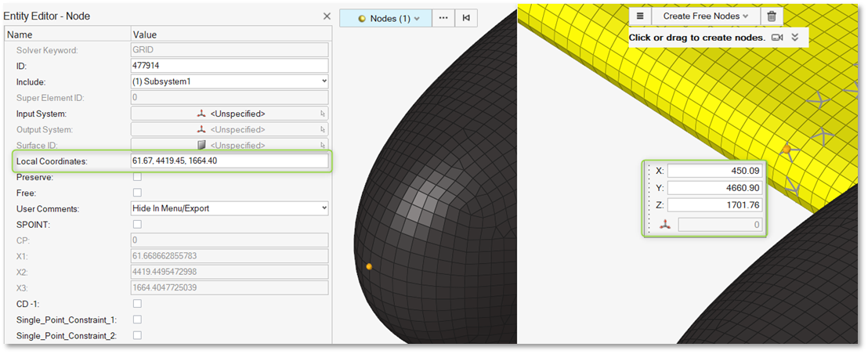Screen dimensions: 868x354
Task: Close the Entity Editor panel
Action: pos(327,16)
